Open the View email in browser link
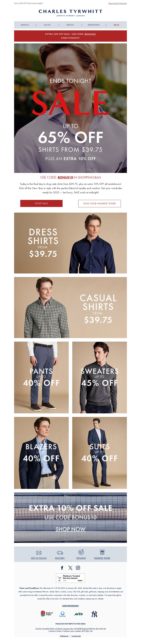 point(118,4)
